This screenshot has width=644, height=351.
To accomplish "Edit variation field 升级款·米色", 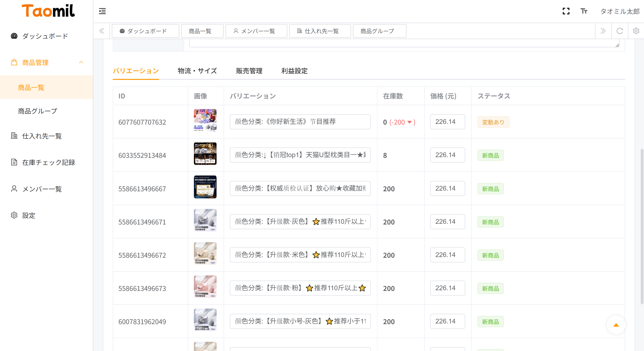I will 300,255.
